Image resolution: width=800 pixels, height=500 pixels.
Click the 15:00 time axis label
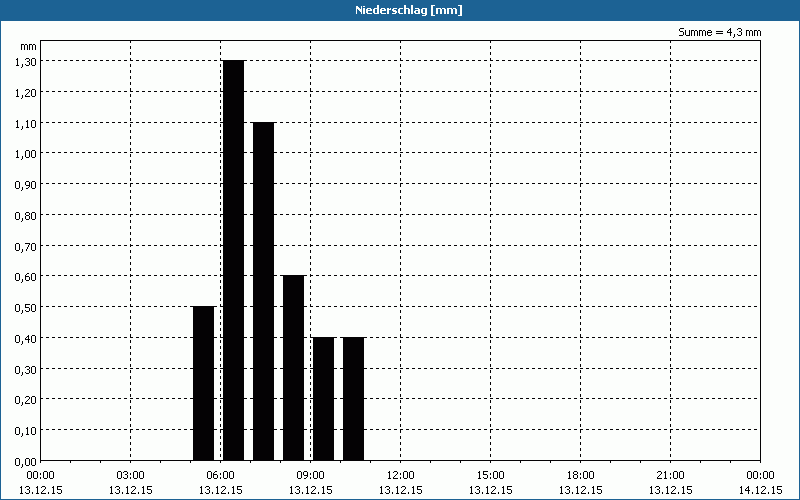click(491, 476)
